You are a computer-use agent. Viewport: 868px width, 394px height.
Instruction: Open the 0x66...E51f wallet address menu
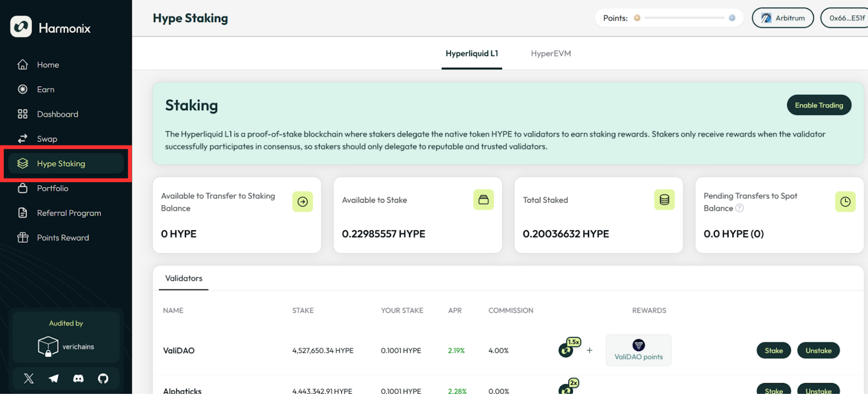click(x=846, y=18)
